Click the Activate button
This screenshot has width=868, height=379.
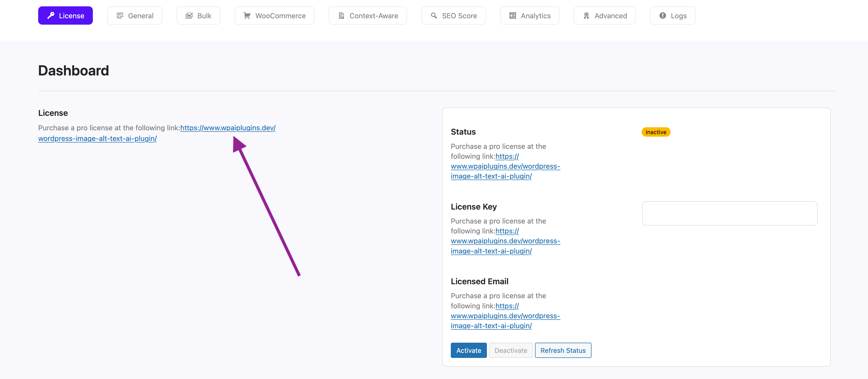(x=468, y=350)
